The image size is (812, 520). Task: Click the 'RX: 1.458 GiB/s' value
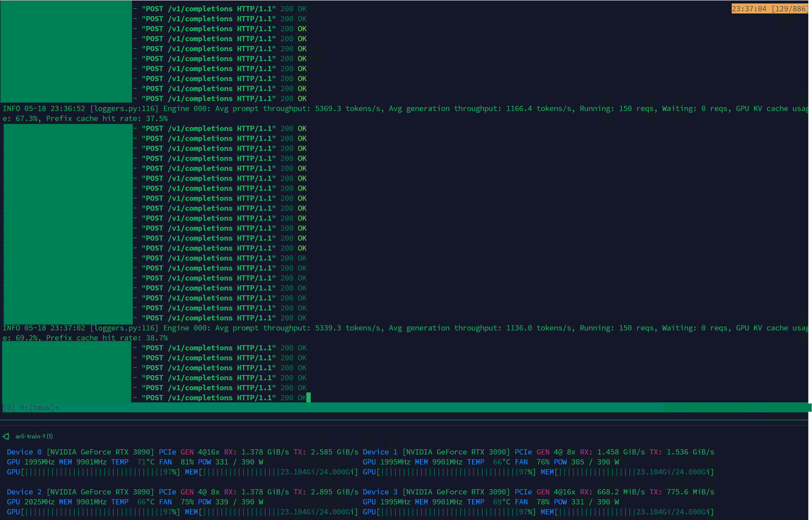[612, 452]
